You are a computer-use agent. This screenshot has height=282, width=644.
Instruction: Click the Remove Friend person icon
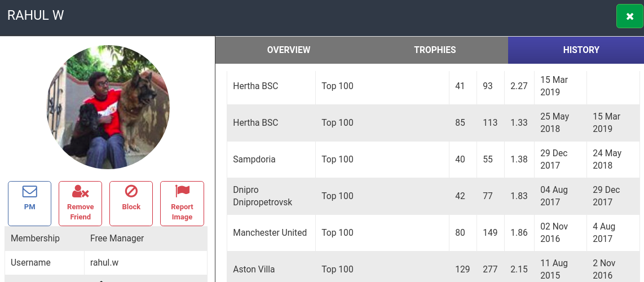(81, 192)
